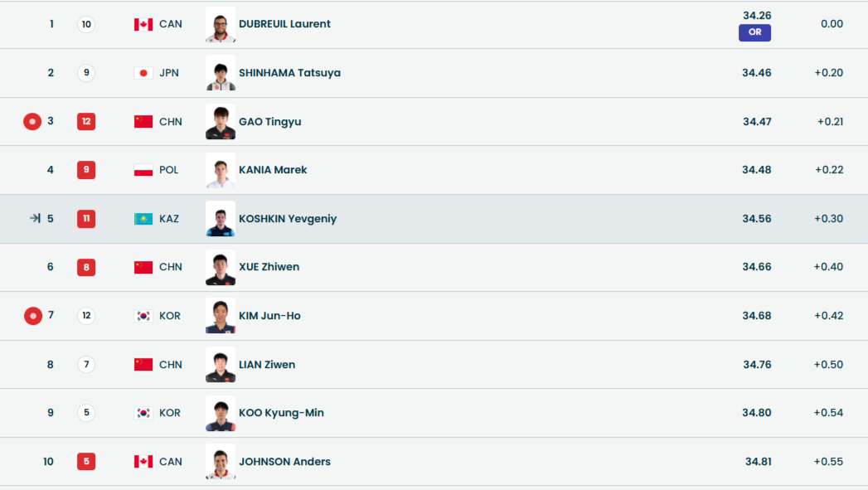Click KANIA Marek's profile photo

[x=221, y=170]
